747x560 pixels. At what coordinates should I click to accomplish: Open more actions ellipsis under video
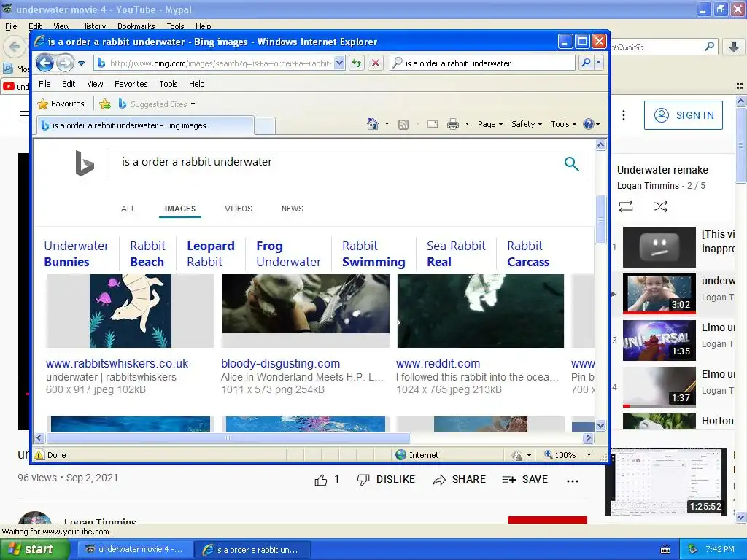tap(573, 481)
